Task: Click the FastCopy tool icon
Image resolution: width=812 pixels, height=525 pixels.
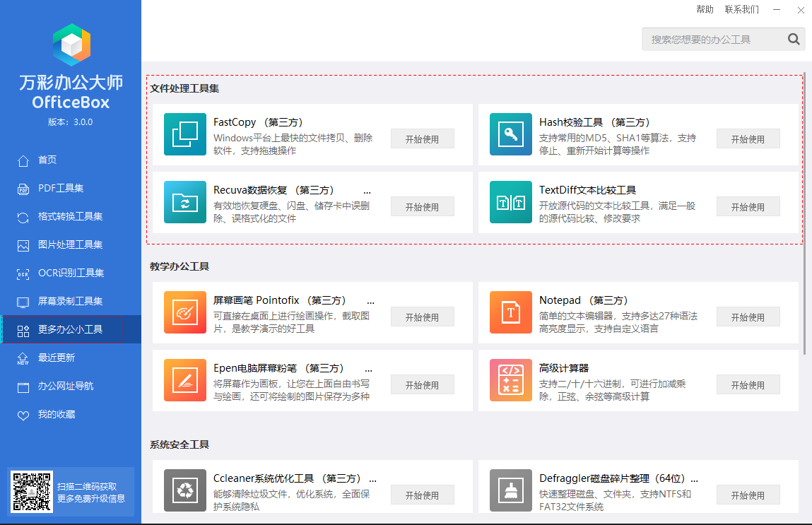Action: [184, 134]
